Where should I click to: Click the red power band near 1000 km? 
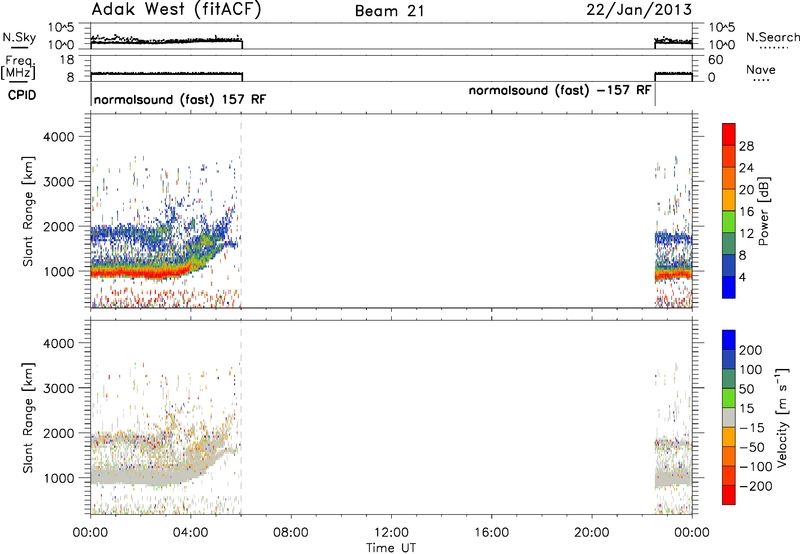pyautogui.click(x=143, y=273)
